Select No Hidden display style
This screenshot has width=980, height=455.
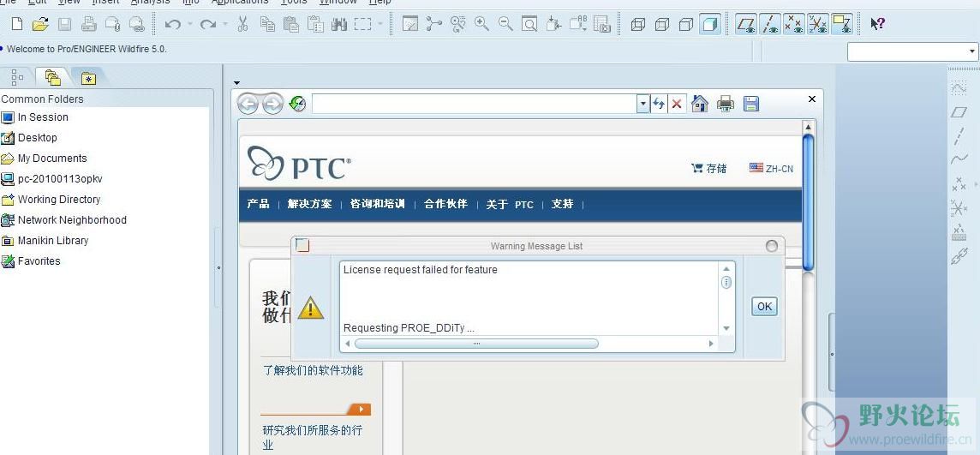[685, 24]
